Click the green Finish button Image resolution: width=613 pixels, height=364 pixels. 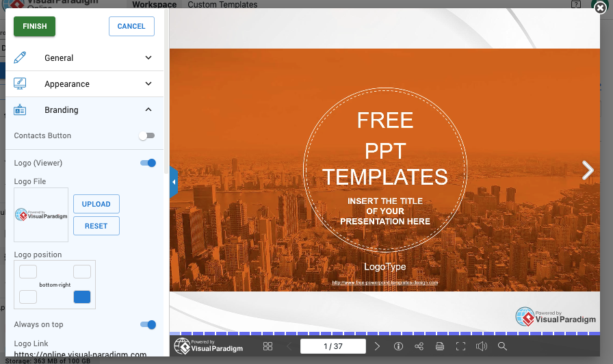[34, 26]
